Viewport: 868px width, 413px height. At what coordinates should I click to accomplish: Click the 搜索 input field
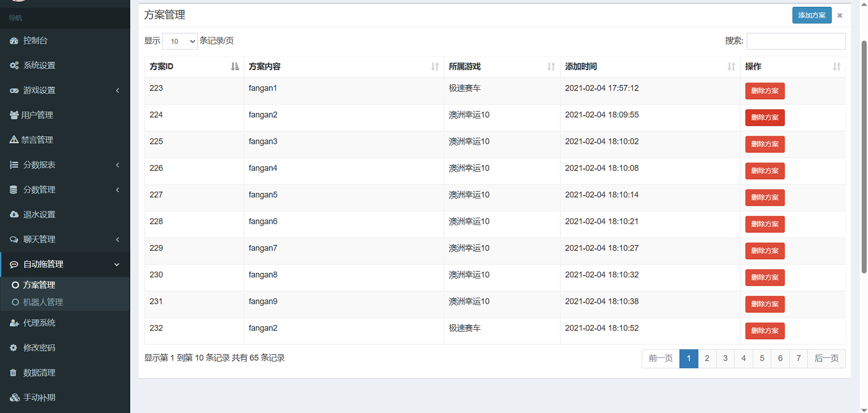click(x=795, y=41)
